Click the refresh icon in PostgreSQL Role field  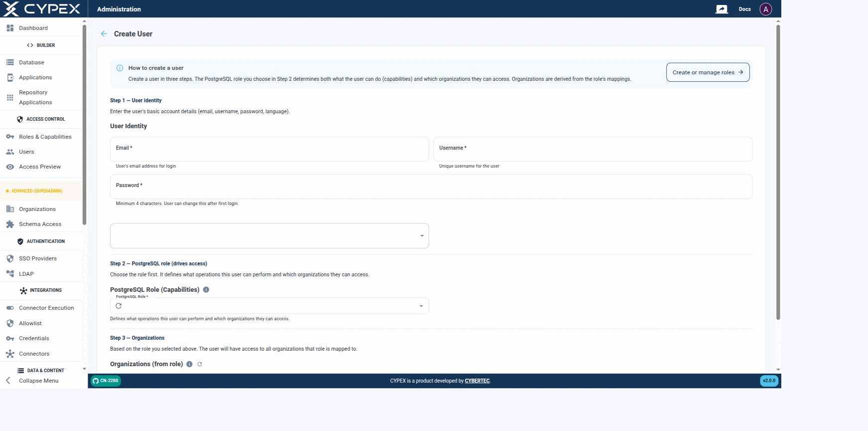click(x=119, y=306)
